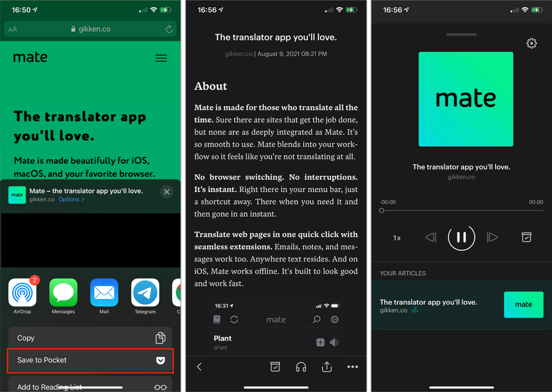Share using the Mail icon

(x=104, y=294)
